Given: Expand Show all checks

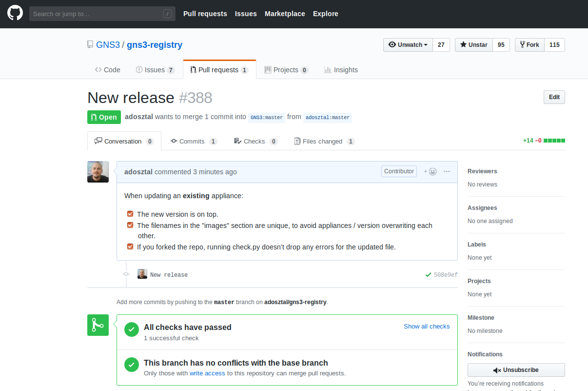Looking at the screenshot, I should pos(427,327).
